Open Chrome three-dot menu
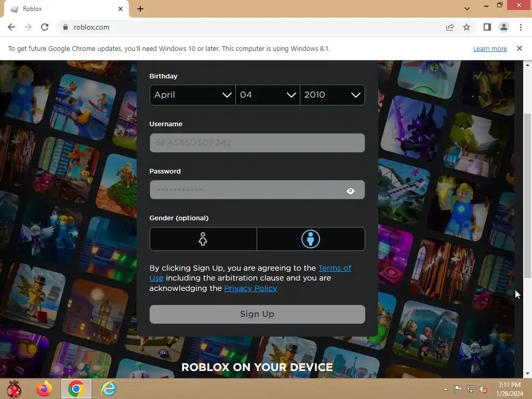This screenshot has height=399, width=532. point(521,27)
